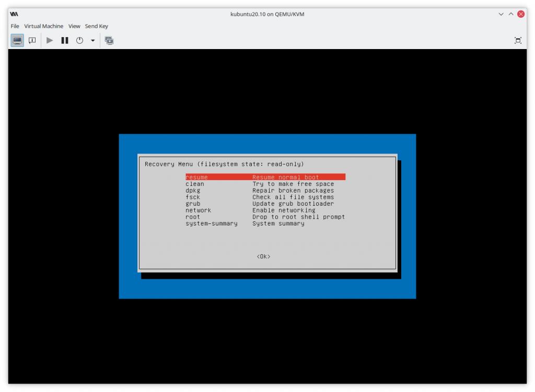Select root Drop to root shell prompt
The image size is (535, 392).
[x=265, y=217]
